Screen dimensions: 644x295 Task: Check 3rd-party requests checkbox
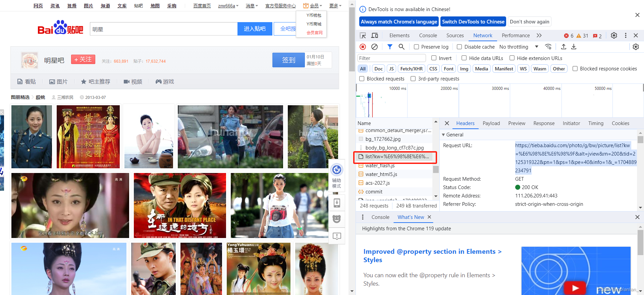[413, 78]
